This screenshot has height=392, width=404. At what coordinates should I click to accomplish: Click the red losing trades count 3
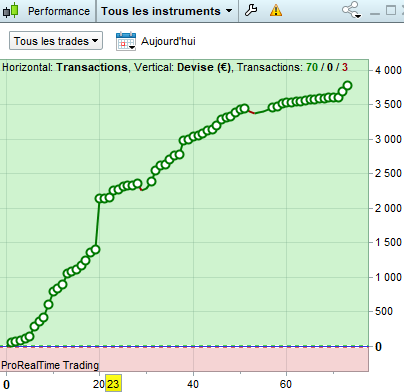click(x=345, y=67)
